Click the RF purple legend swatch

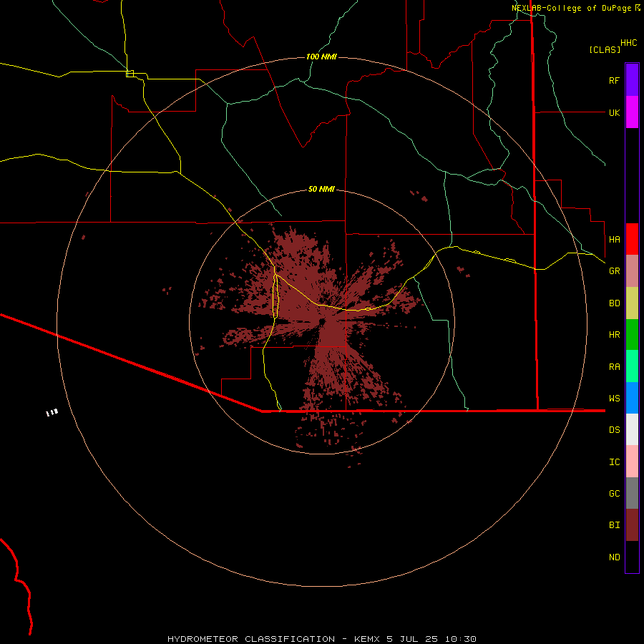point(632,80)
